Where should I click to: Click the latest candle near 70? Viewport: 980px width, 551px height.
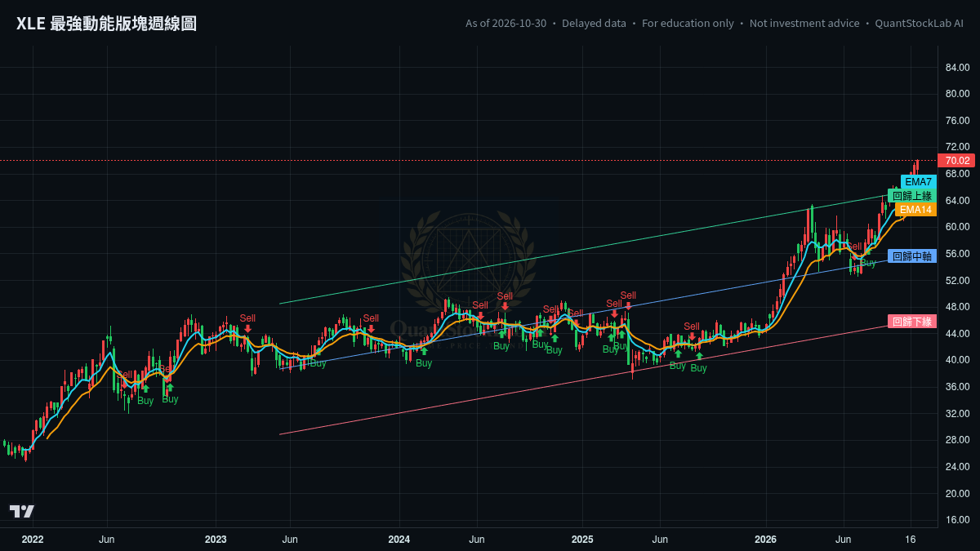coord(918,166)
